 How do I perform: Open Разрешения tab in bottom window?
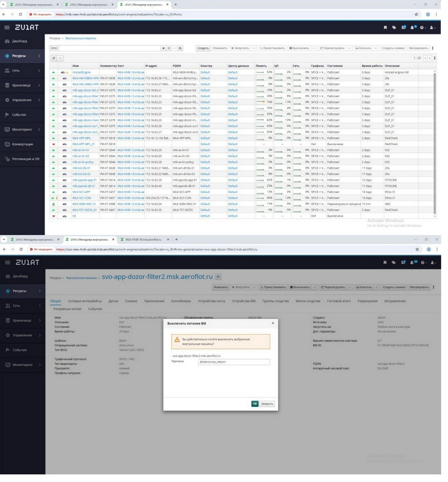367,301
